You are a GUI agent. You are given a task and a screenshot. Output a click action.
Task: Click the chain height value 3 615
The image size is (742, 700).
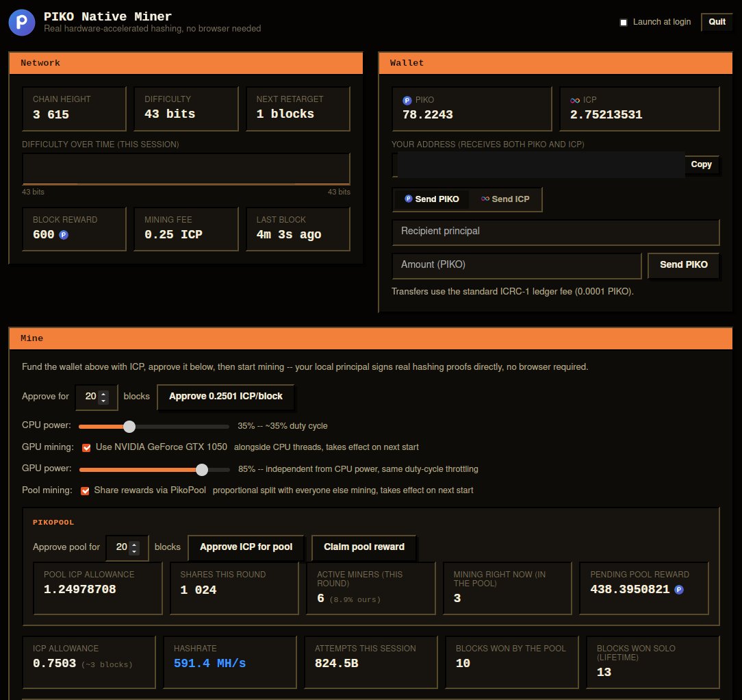click(51, 114)
